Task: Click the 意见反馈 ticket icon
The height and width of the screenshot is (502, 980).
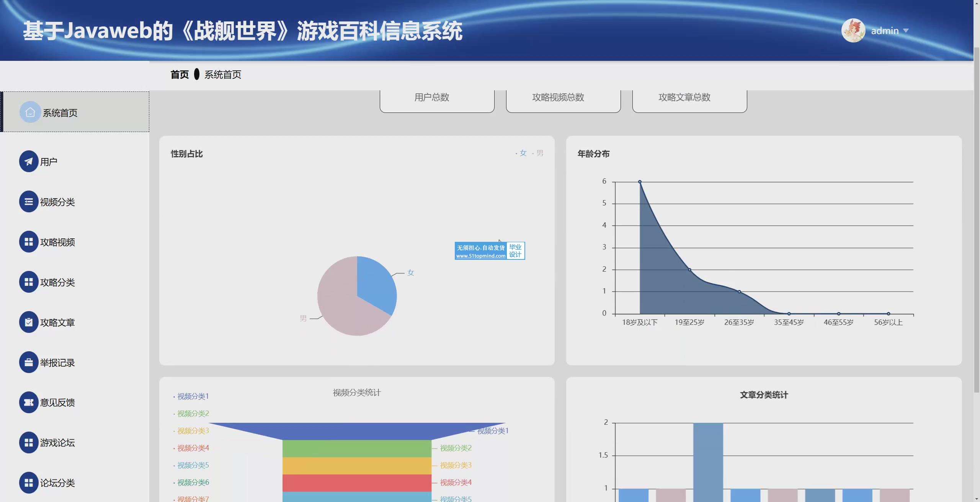Action: 29,403
